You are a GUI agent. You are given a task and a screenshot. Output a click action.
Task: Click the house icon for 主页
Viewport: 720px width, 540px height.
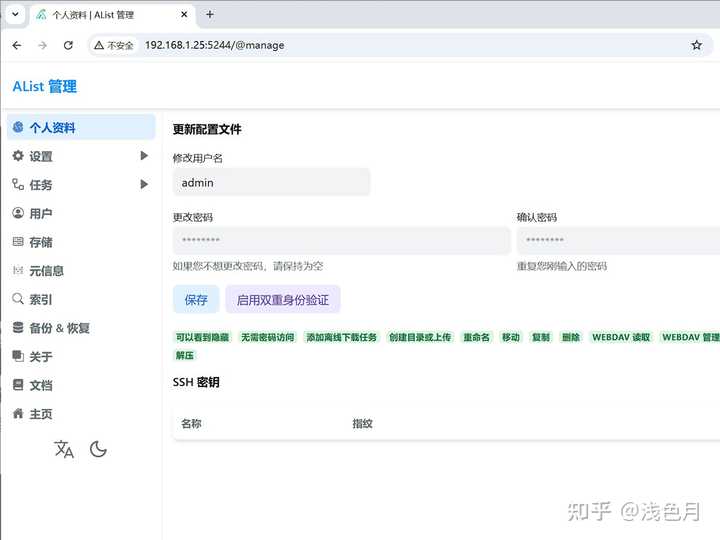click(x=18, y=413)
